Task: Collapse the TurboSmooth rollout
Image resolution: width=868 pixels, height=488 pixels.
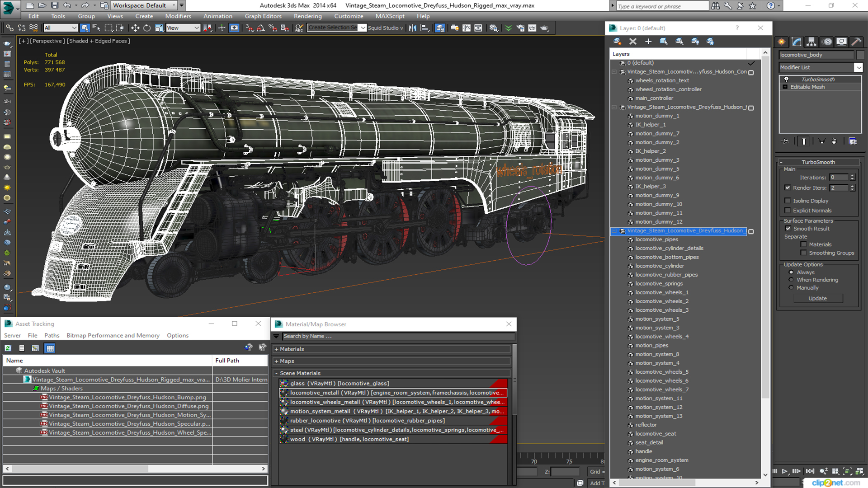Action: coord(818,162)
